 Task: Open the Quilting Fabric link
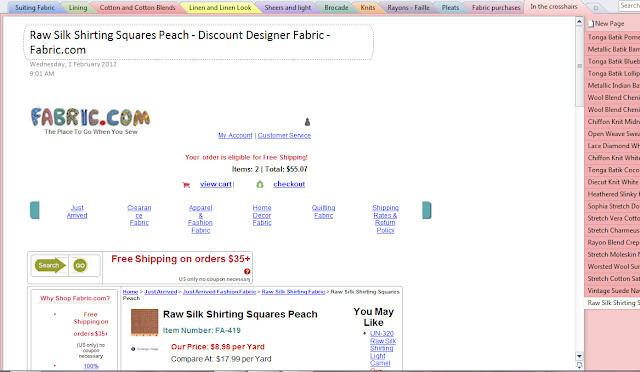click(x=323, y=212)
